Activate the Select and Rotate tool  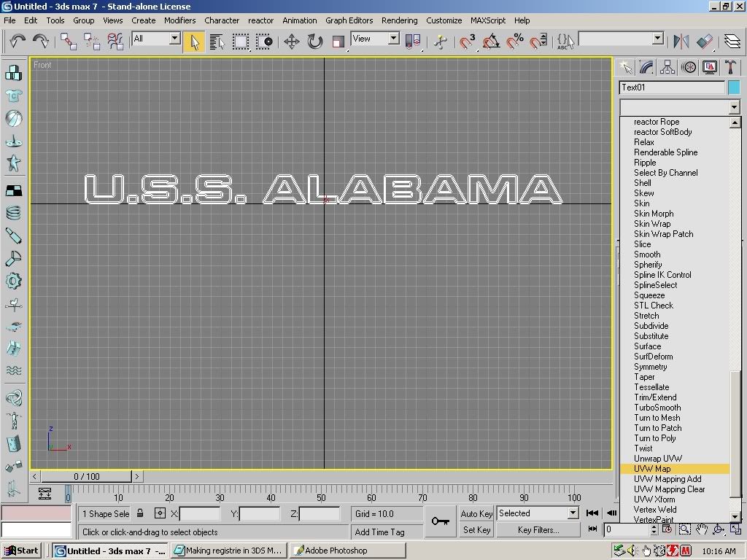[315, 42]
